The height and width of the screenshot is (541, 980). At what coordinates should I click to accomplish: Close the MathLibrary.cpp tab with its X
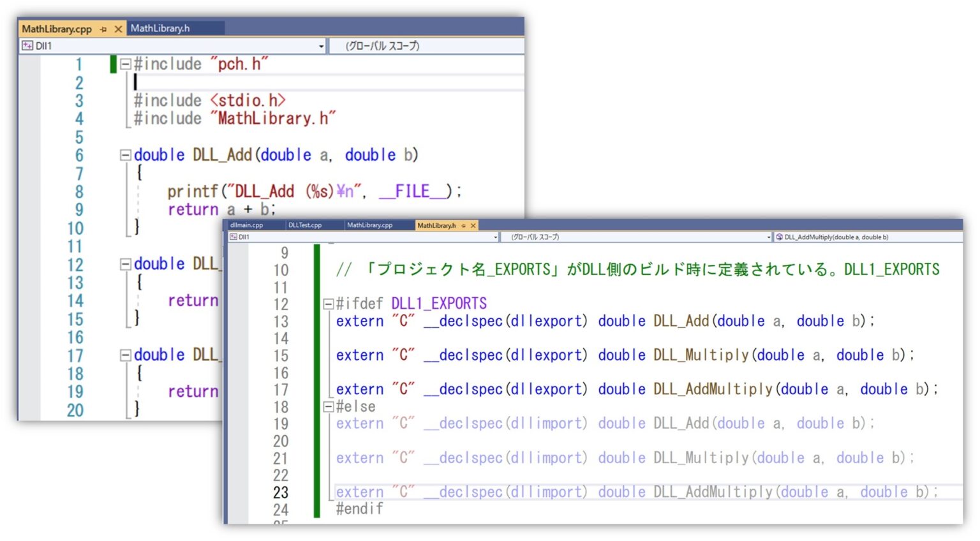coord(119,29)
